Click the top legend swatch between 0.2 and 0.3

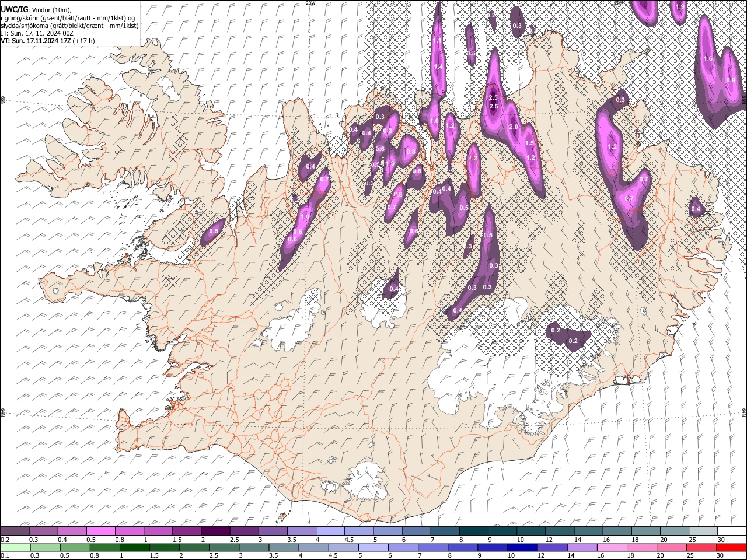pos(15,531)
